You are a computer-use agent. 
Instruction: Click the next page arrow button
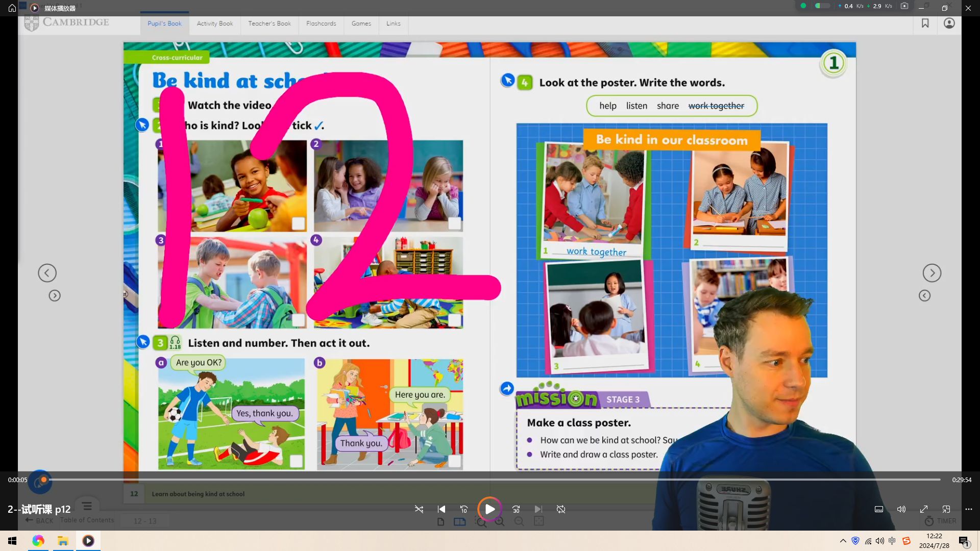[x=932, y=272]
